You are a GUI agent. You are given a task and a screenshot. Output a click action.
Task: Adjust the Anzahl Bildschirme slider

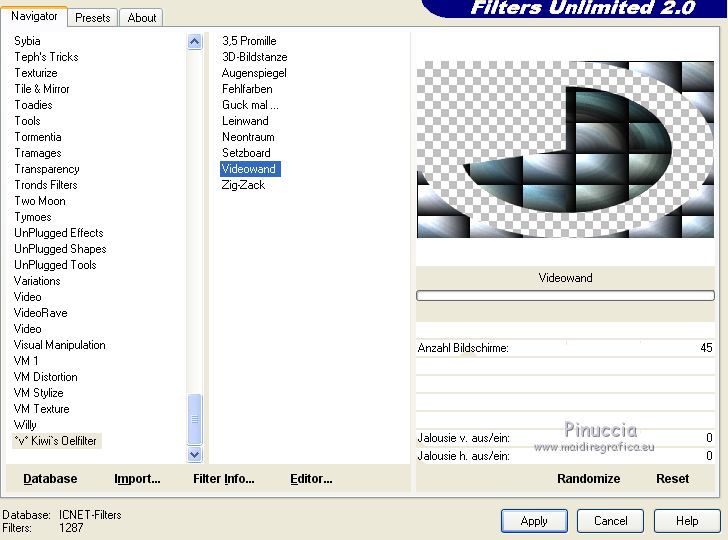point(565,348)
